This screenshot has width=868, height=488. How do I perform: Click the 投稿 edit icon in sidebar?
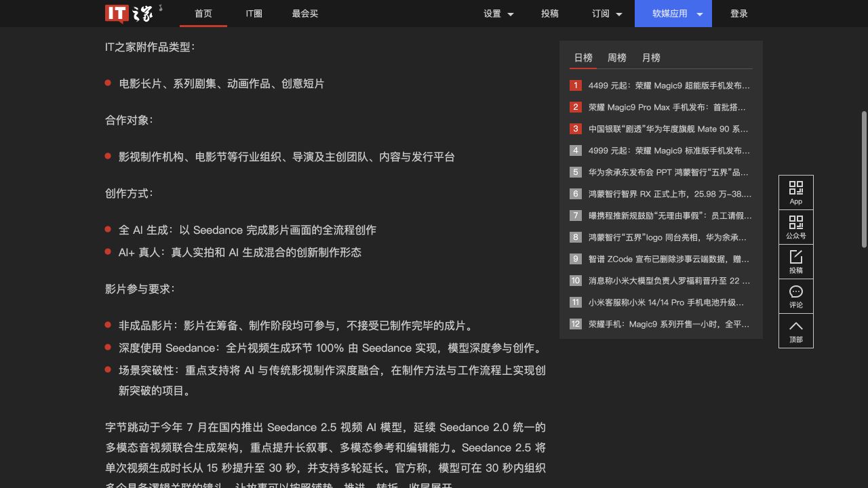click(x=796, y=262)
